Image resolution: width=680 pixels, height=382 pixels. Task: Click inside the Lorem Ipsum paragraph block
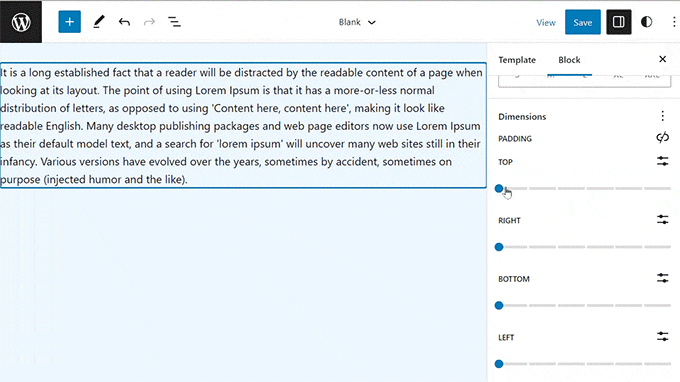pyautogui.click(x=243, y=126)
